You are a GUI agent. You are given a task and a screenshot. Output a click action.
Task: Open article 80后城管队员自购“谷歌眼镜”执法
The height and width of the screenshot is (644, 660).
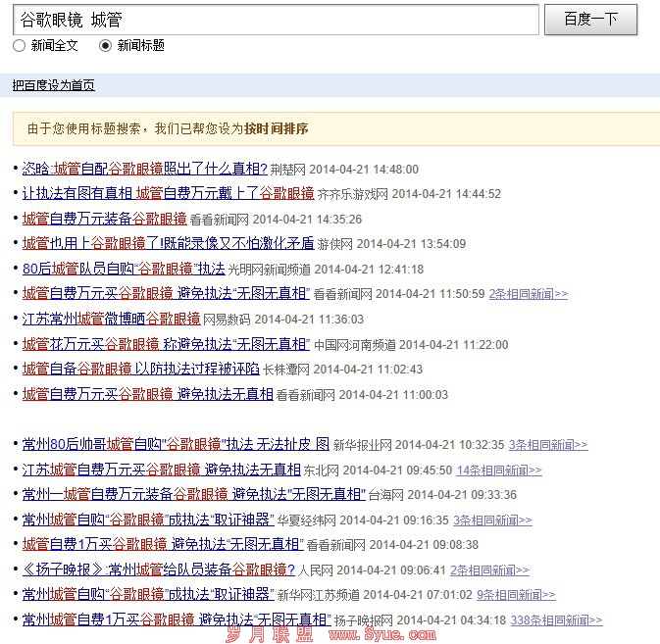tap(124, 269)
